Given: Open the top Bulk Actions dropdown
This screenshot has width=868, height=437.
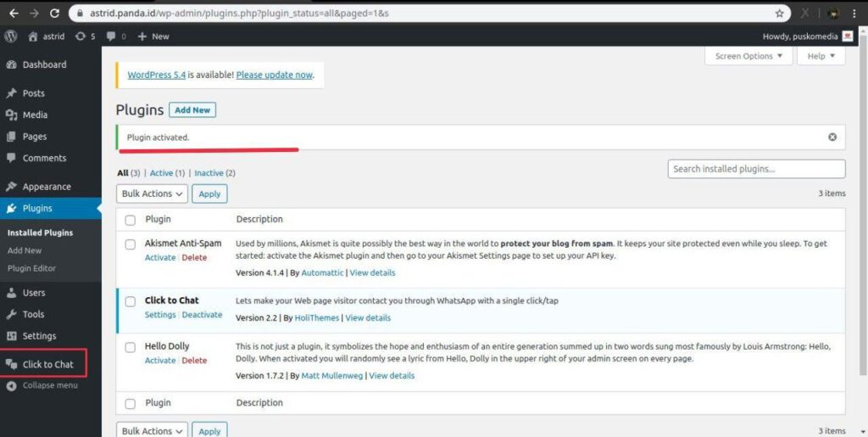Looking at the screenshot, I should click(x=152, y=193).
